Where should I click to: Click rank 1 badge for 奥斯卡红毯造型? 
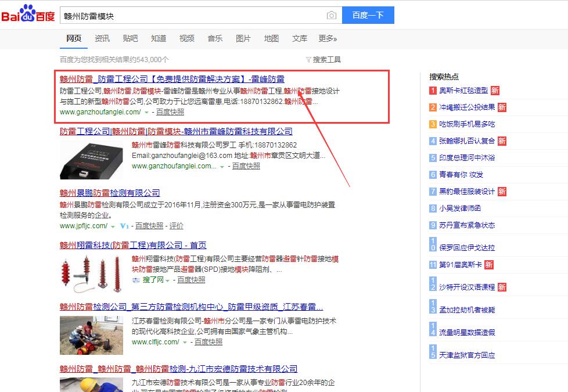pos(433,91)
